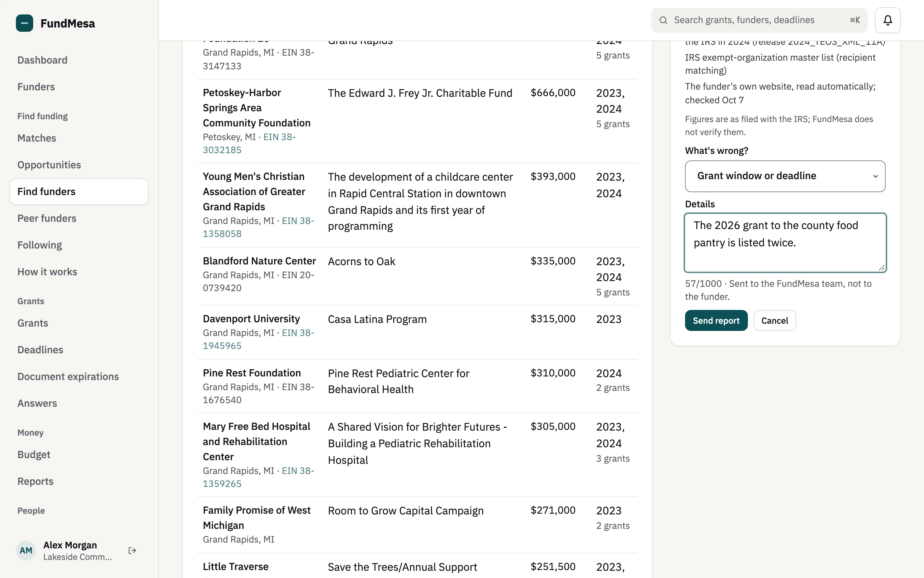The width and height of the screenshot is (924, 578).
Task: Click the $666,000 amount
Action: point(553,92)
